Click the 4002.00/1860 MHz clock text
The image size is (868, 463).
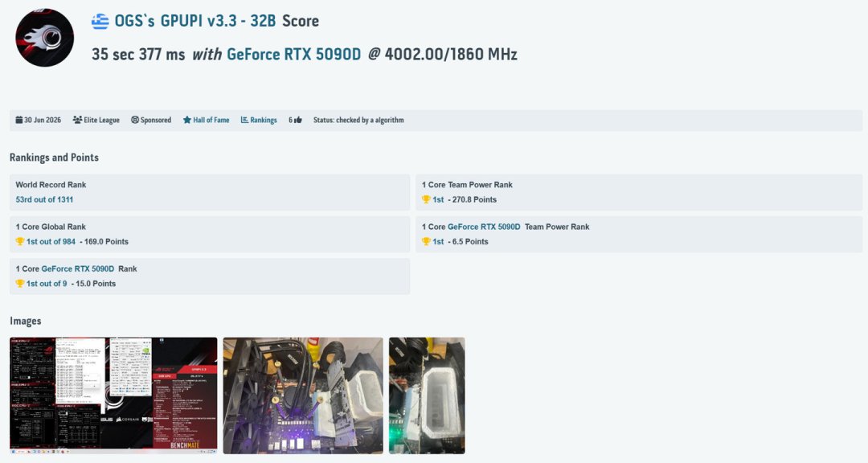click(x=451, y=55)
